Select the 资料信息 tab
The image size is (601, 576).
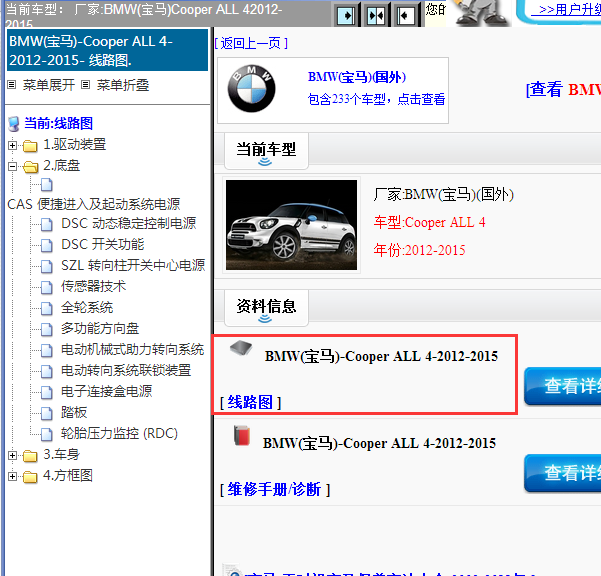coord(266,308)
